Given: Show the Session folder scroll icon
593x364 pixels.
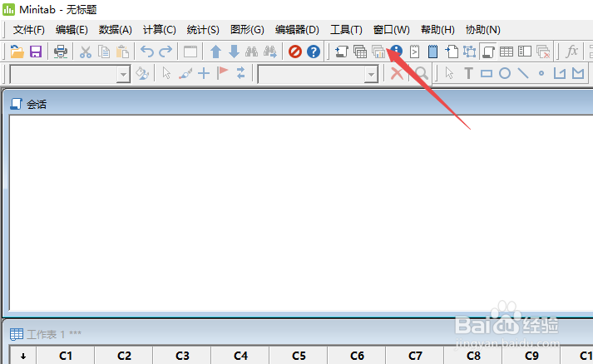Looking at the screenshot, I should [x=341, y=52].
